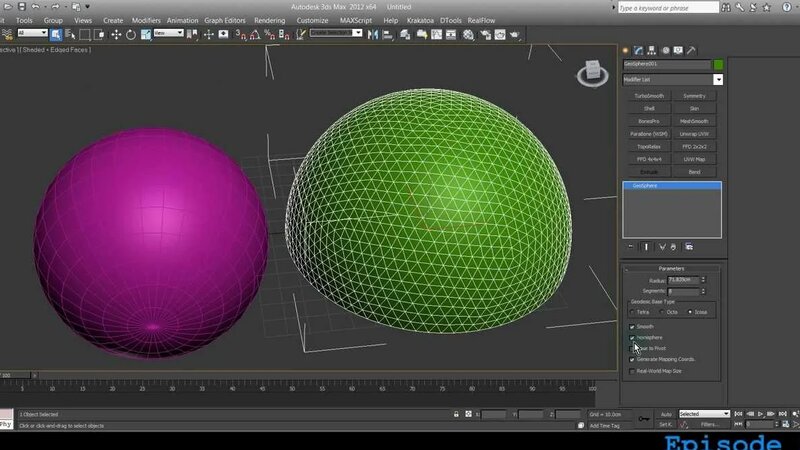Apply the Unwrap UVW modifier button
The width and height of the screenshot is (800, 450).
694,134
